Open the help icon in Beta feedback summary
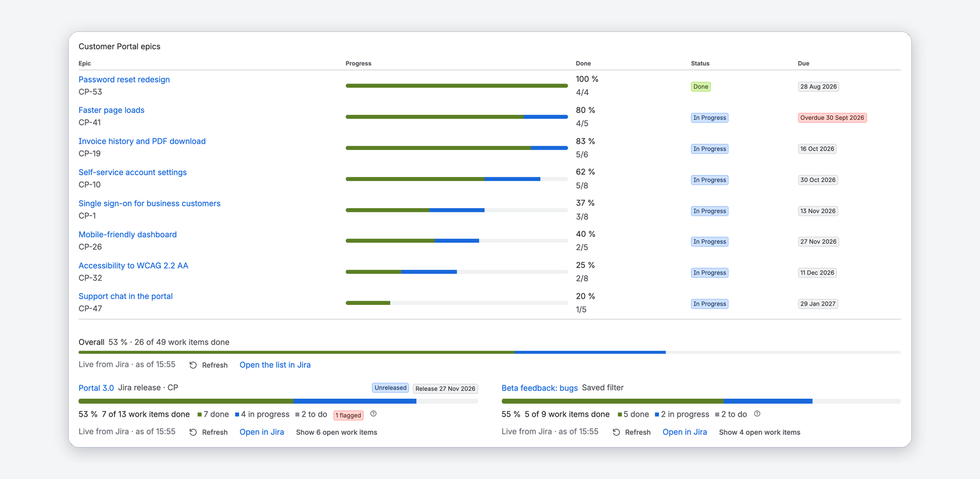 (x=757, y=414)
